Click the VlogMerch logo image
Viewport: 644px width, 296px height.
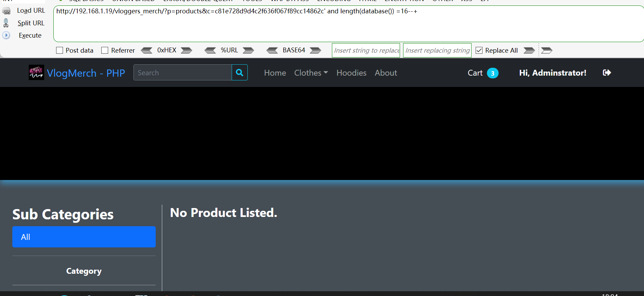click(36, 73)
